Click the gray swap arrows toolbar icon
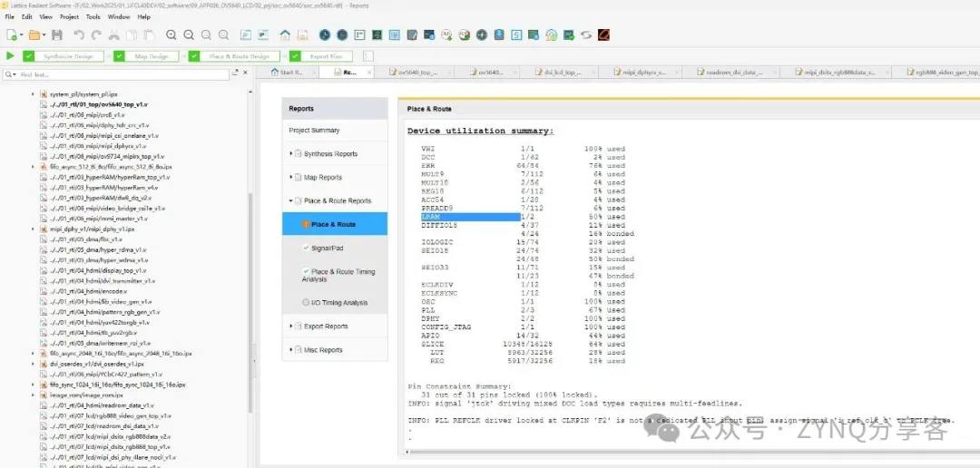The width and height of the screenshot is (980, 468). 586,35
